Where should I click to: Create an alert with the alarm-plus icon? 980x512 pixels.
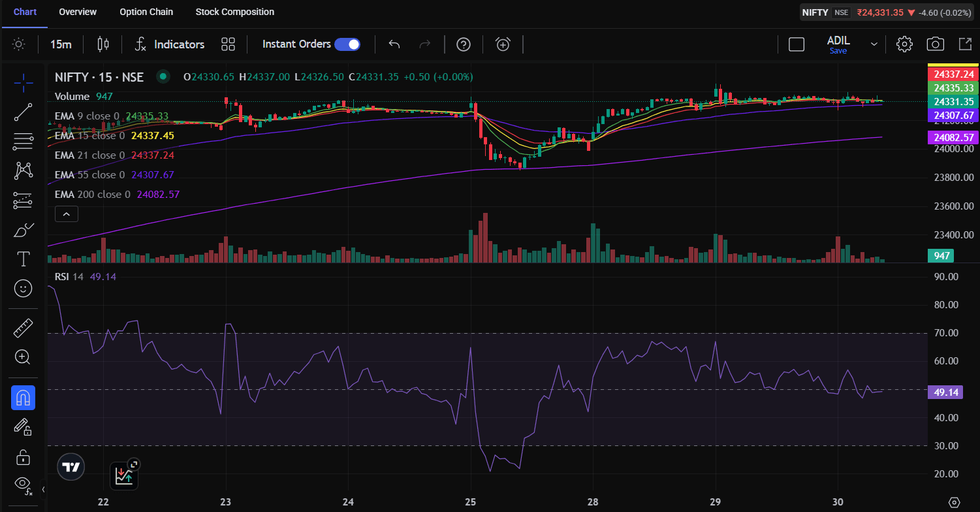(503, 44)
